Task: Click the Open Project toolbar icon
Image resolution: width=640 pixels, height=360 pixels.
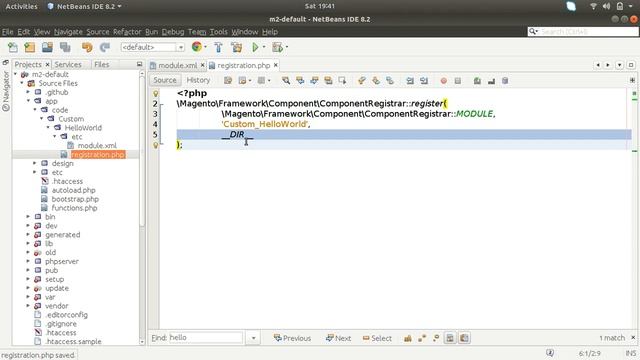Action: coord(47,47)
